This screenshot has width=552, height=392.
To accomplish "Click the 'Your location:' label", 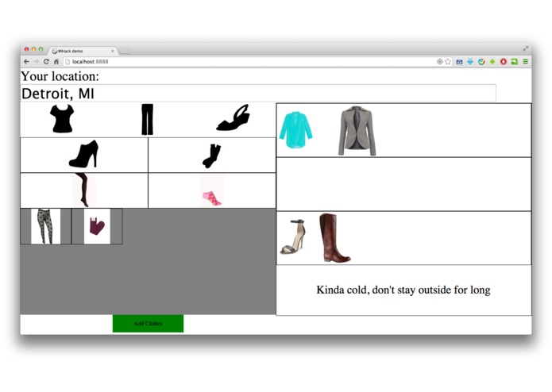I will tap(60, 76).
